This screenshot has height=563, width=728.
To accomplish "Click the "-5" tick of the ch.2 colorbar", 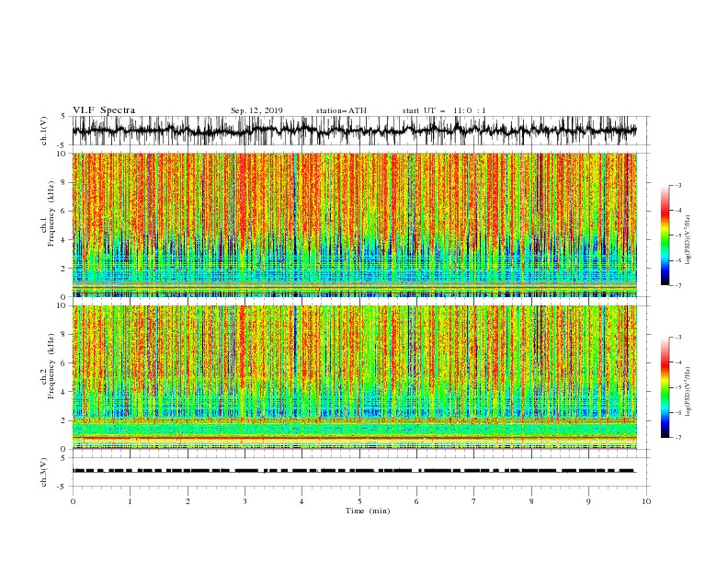I will (x=677, y=387).
